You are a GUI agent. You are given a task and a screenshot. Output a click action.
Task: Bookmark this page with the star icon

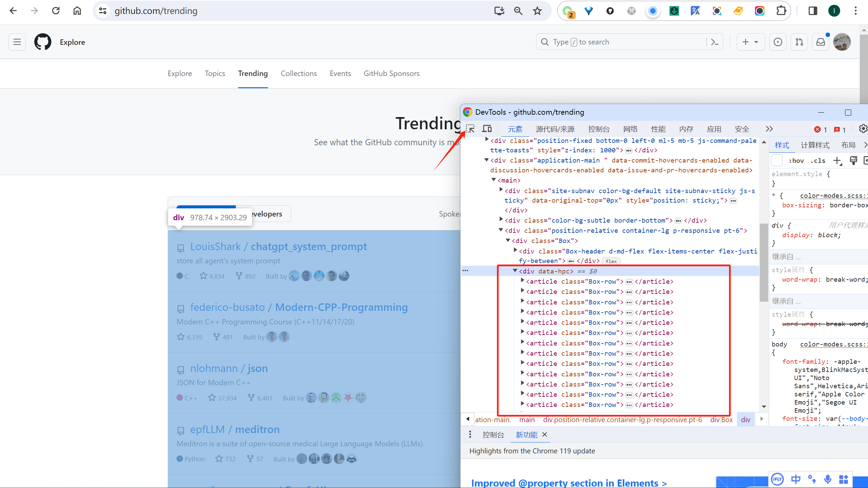(537, 11)
